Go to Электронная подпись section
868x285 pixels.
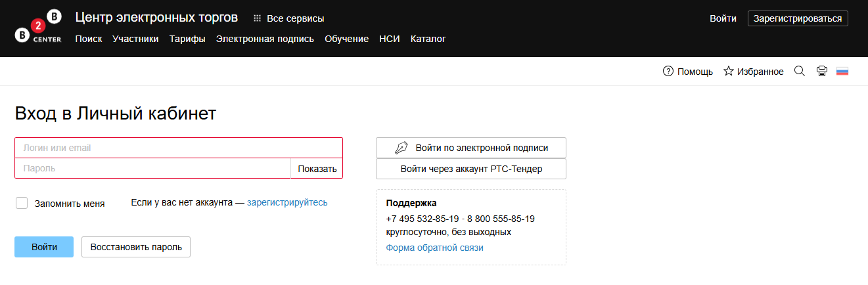pyautogui.click(x=265, y=39)
